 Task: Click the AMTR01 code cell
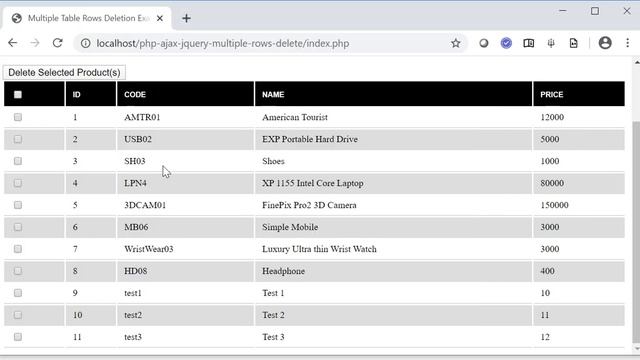tap(185, 117)
